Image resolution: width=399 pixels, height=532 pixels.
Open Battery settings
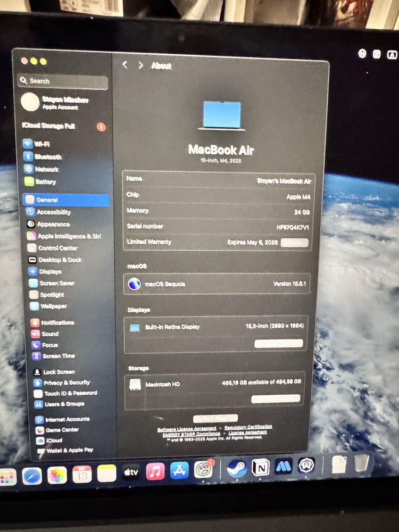coord(40,181)
